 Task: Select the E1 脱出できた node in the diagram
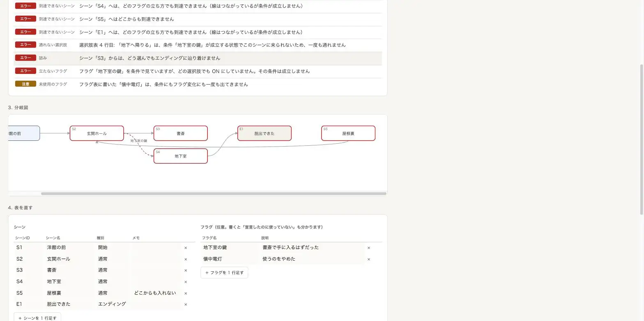[264, 133]
